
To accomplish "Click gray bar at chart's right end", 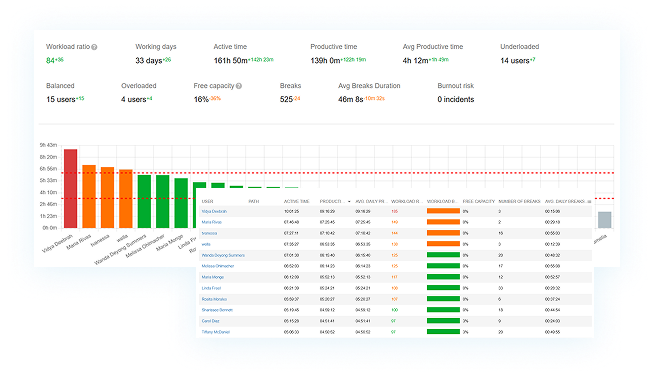I will click(604, 220).
